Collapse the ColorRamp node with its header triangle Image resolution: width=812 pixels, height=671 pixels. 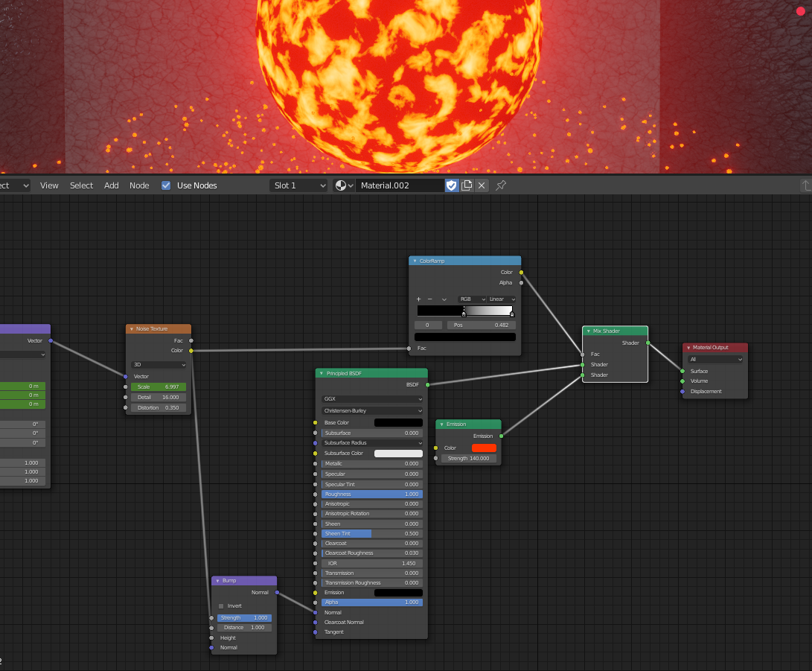click(x=415, y=261)
